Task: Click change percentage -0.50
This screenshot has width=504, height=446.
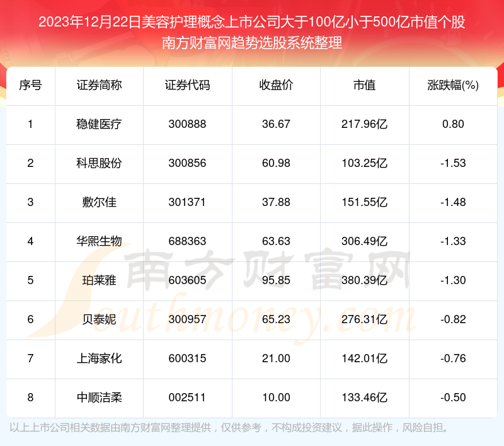Action: 453,397
